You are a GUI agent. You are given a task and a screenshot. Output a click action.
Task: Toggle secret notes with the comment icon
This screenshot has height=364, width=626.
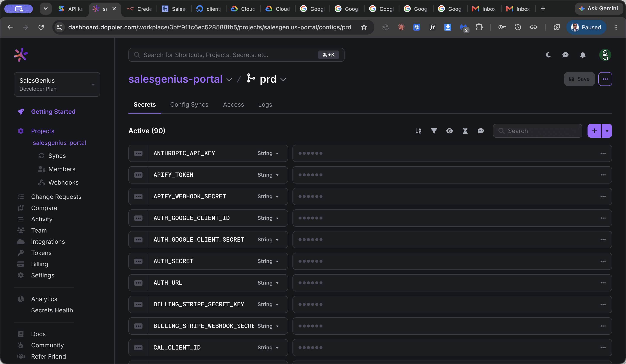[481, 131]
